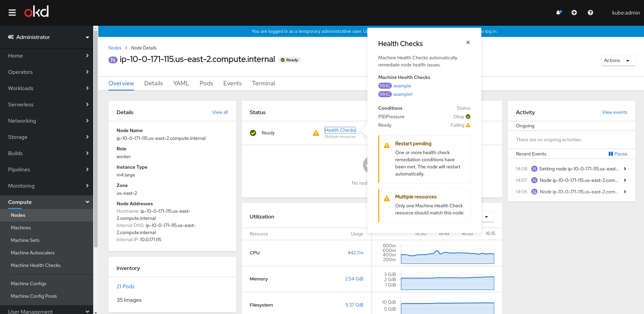Click the N node badge beside the node title
The width and height of the screenshot is (644, 314).
click(x=113, y=60)
